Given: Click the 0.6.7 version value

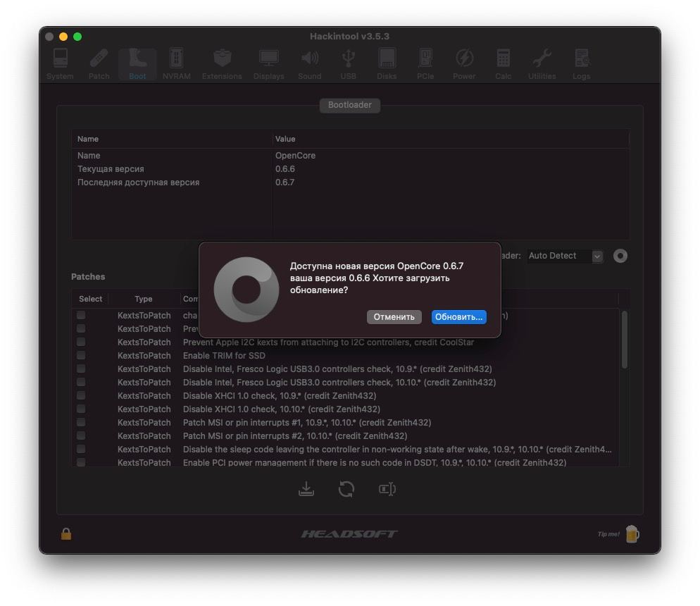Looking at the screenshot, I should (285, 183).
